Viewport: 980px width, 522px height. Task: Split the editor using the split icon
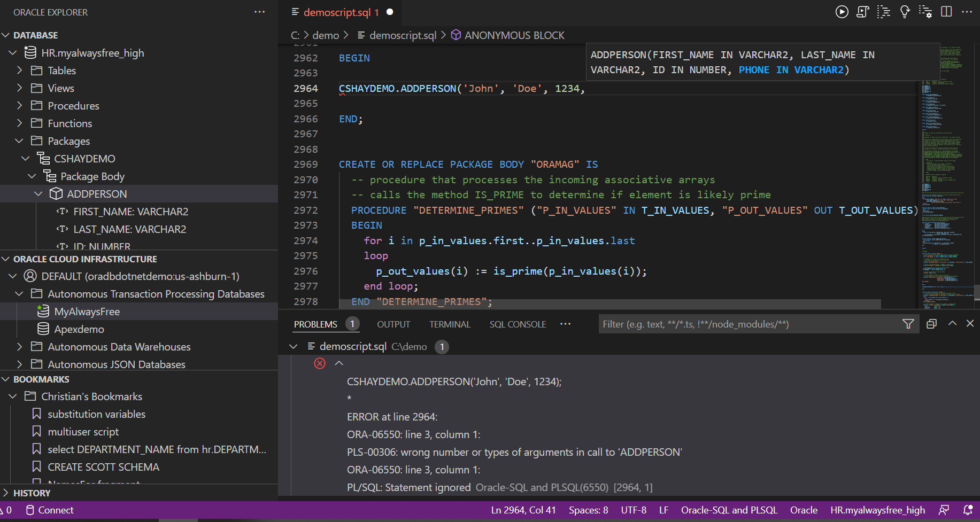pos(946,11)
